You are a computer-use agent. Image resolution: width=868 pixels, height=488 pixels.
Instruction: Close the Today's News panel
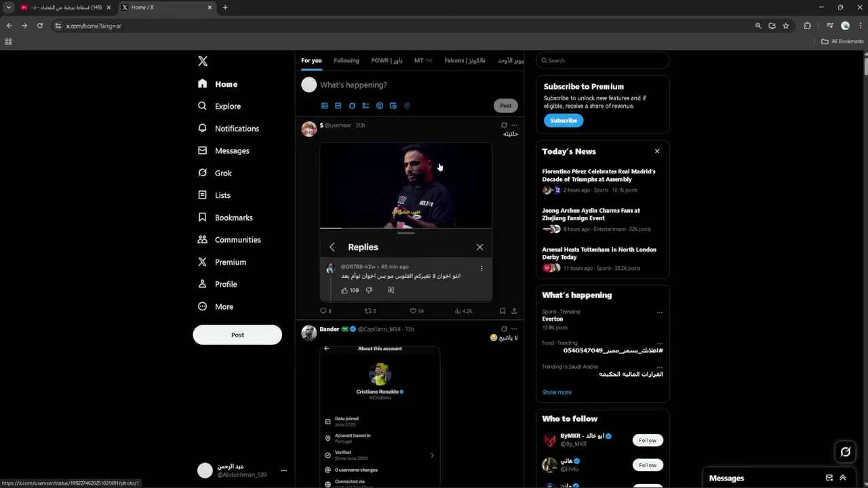[x=657, y=151]
